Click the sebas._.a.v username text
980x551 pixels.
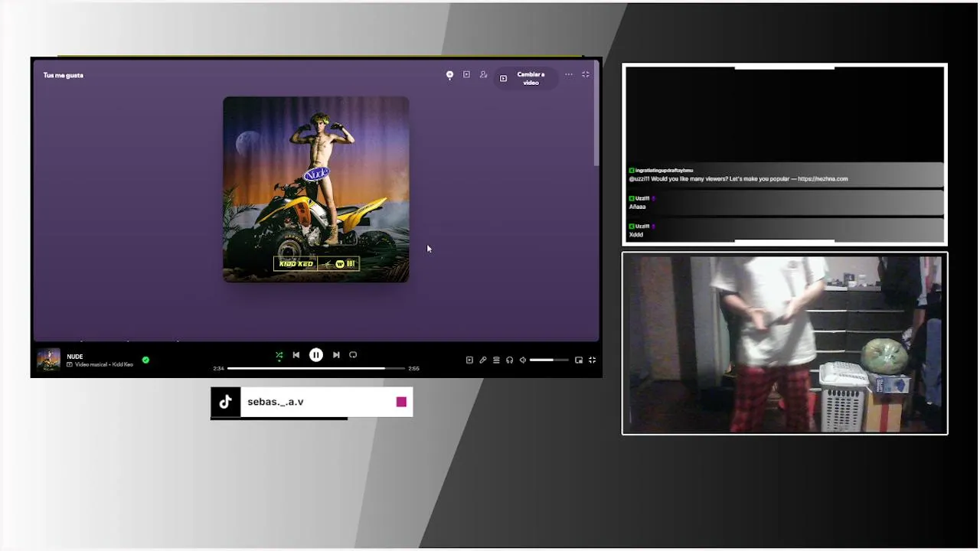tap(276, 402)
